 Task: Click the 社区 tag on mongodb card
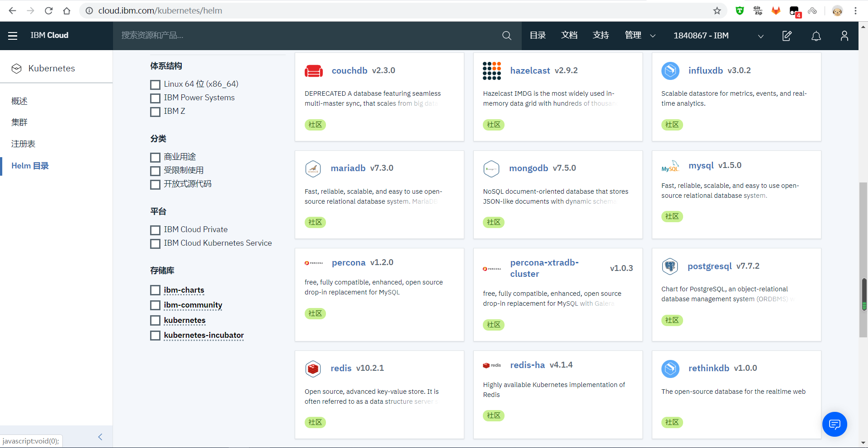click(494, 223)
